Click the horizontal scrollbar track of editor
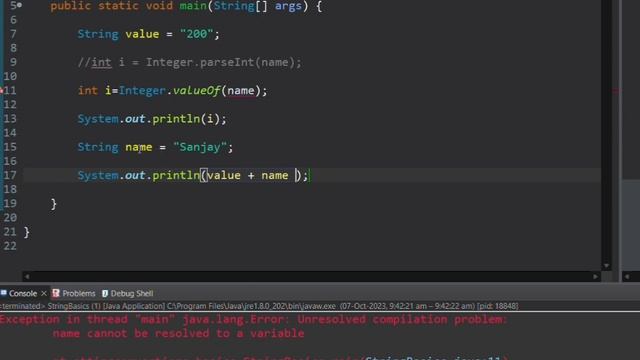 (x=311, y=276)
